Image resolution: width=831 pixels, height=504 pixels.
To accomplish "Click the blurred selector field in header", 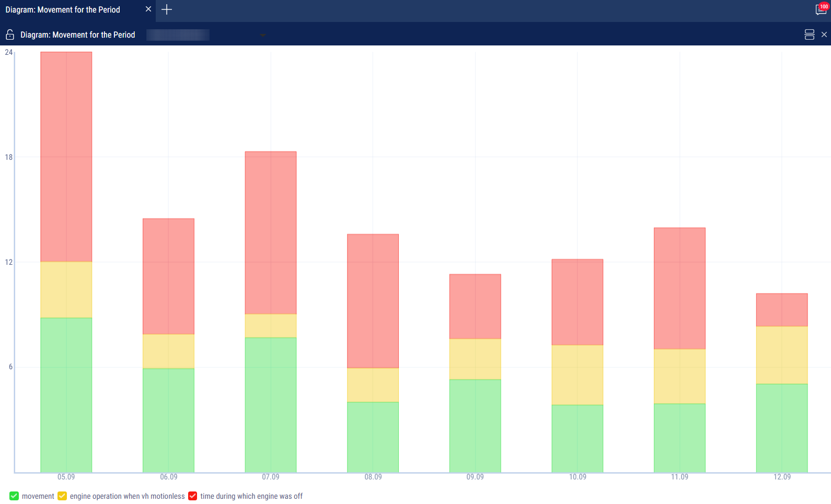I will (178, 35).
